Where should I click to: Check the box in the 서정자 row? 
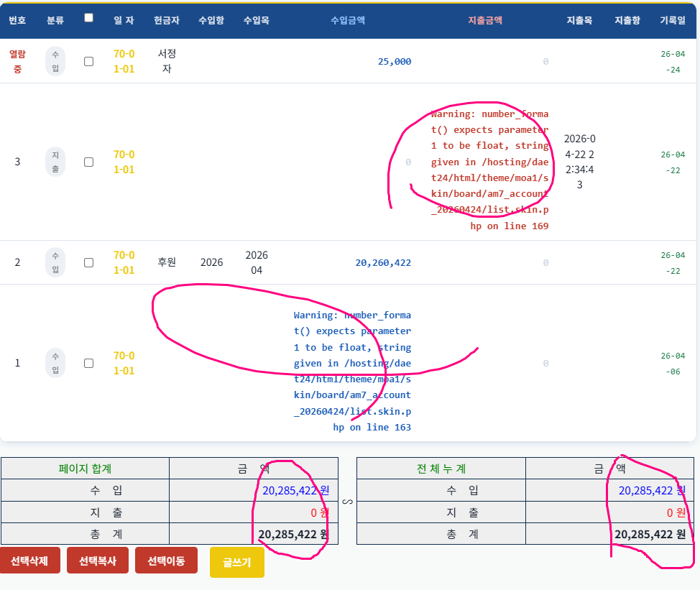click(88, 62)
